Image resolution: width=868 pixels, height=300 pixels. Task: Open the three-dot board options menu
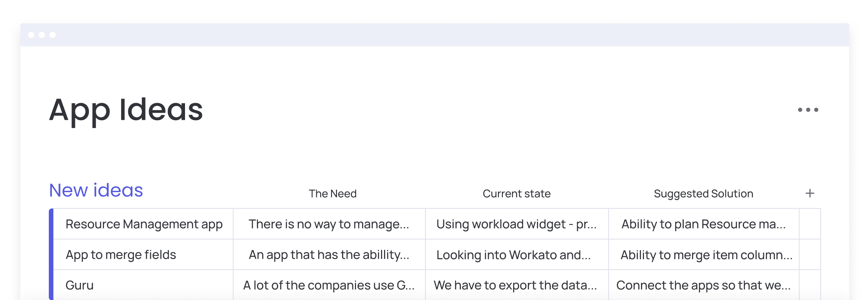click(808, 110)
